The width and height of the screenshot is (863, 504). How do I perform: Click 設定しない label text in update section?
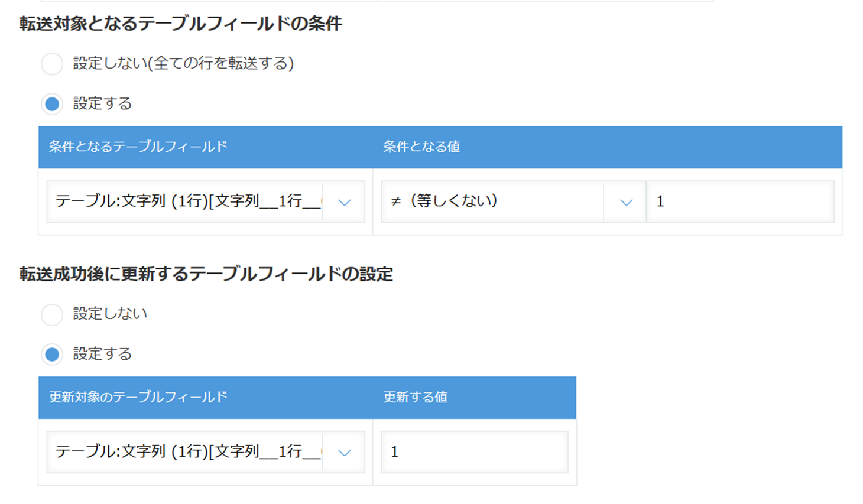click(111, 314)
